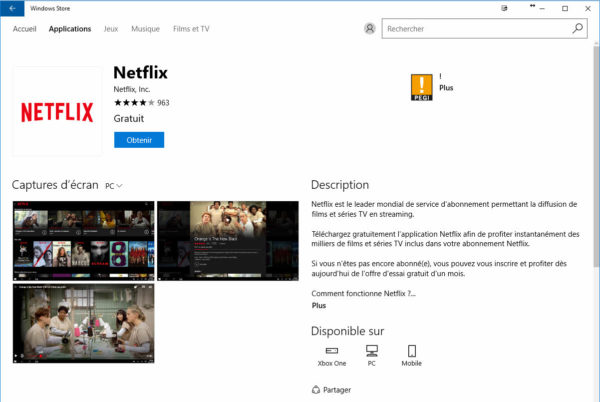Click the back arrow in the title bar
The height and width of the screenshot is (402, 600).
tap(11, 8)
